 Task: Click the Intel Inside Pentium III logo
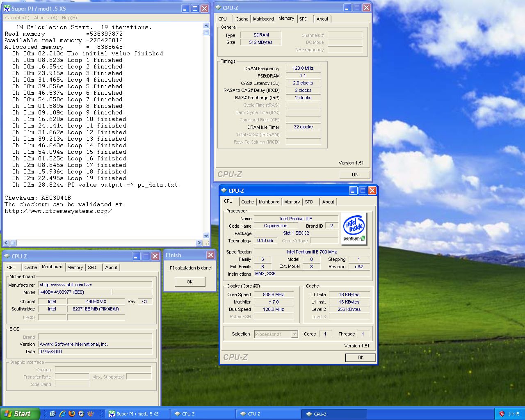pos(354,229)
